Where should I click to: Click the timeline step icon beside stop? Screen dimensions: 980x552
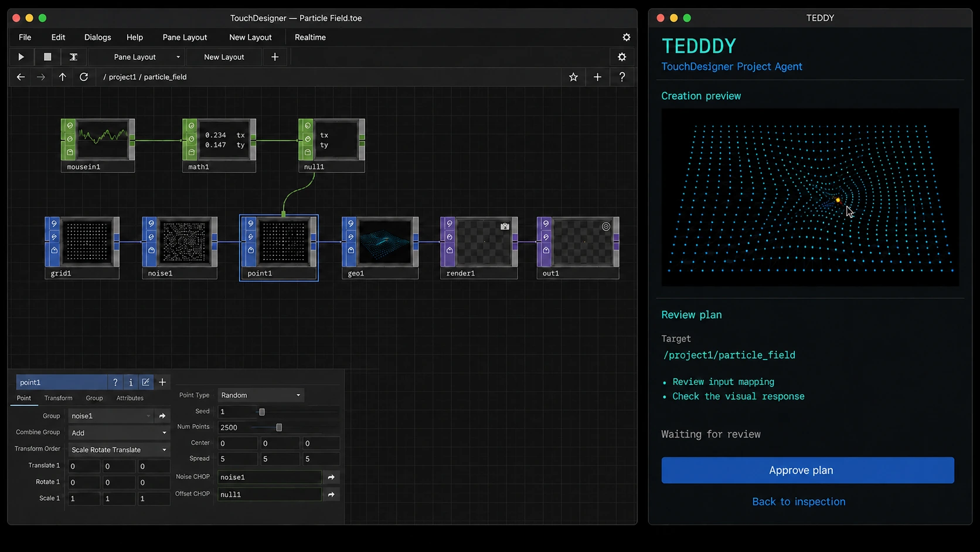click(x=73, y=57)
